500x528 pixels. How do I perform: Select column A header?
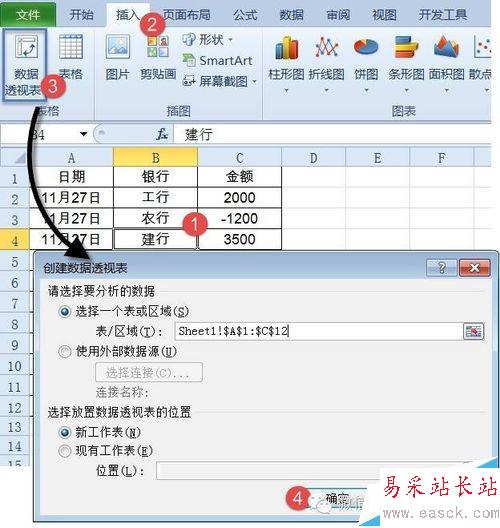click(x=71, y=157)
